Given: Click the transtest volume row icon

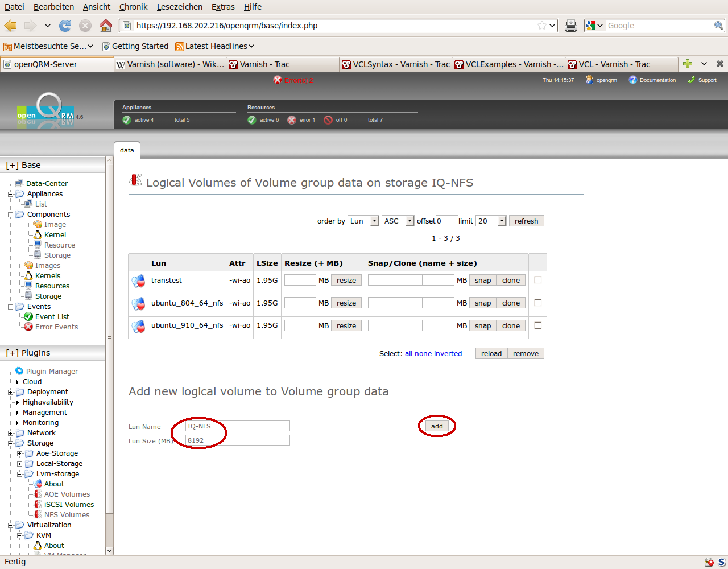Looking at the screenshot, I should click(x=138, y=281).
